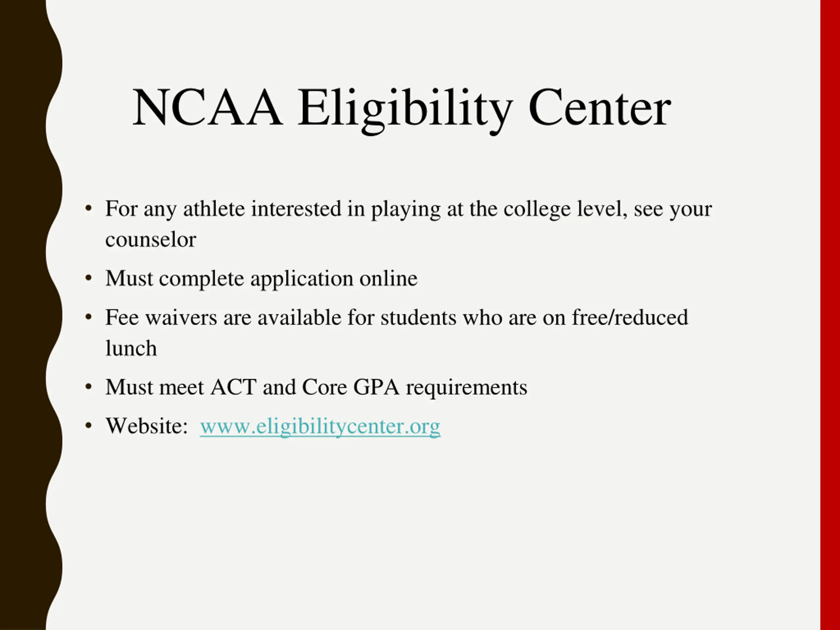Select the fee waivers bullet text
840x630 pixels.
pyautogui.click(x=396, y=333)
